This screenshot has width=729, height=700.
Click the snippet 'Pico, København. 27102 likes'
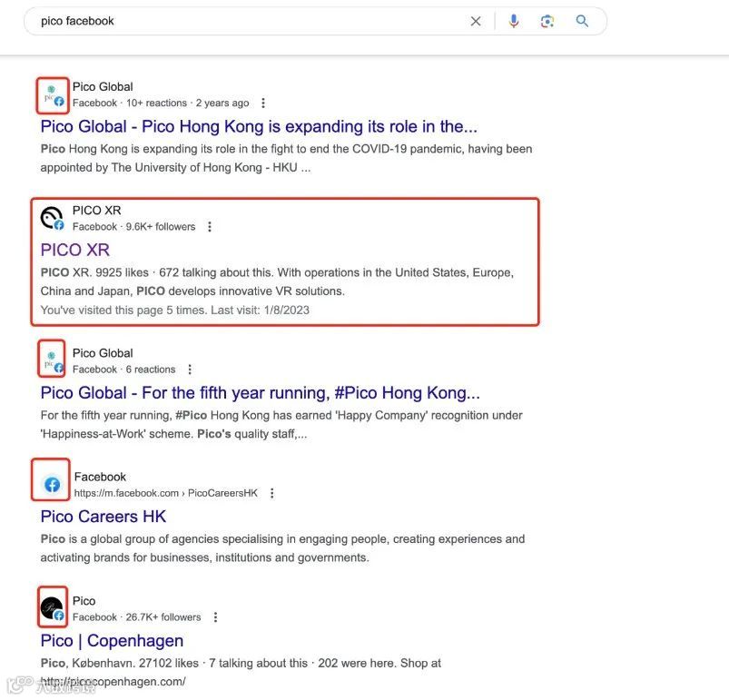pos(241,672)
